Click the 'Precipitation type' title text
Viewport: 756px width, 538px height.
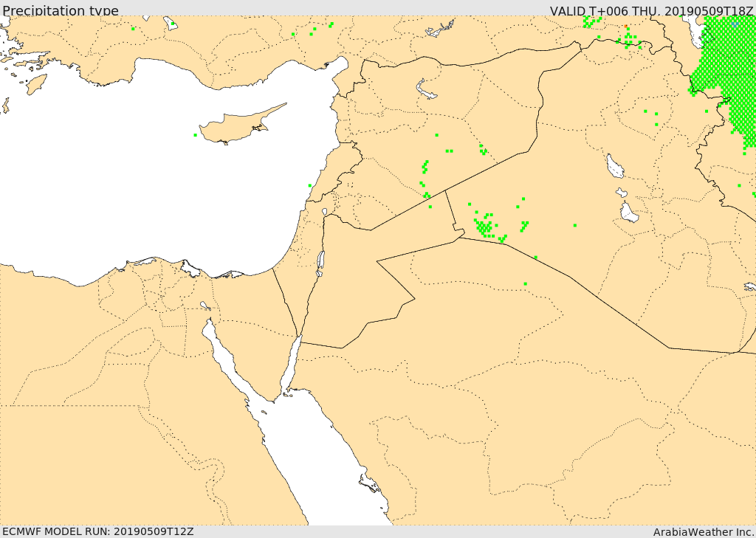61,10
